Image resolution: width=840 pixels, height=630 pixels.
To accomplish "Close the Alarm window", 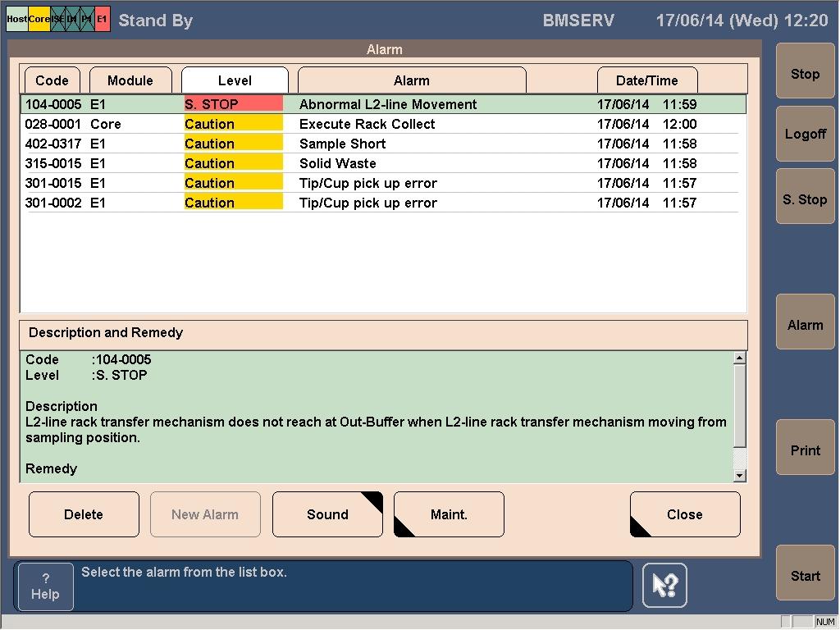I will tap(685, 514).
